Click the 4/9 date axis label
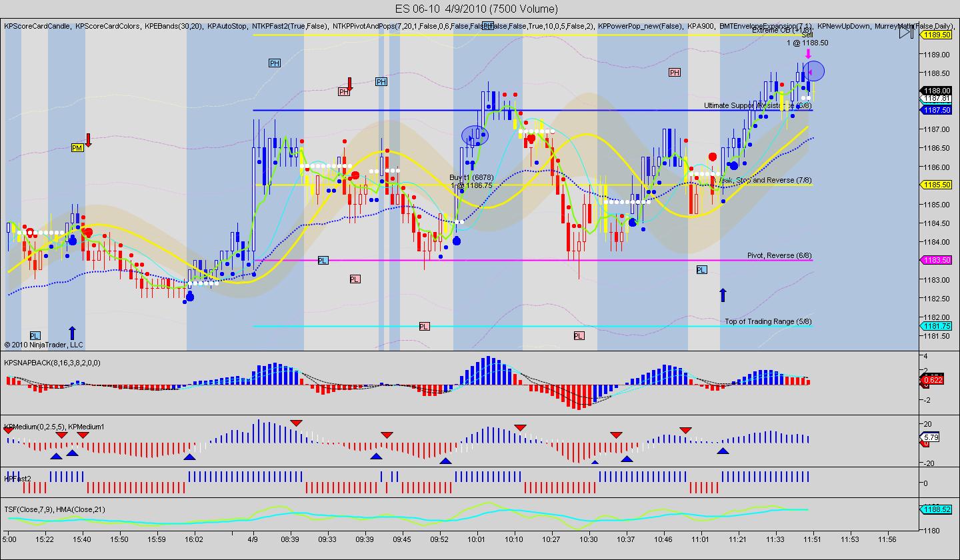 click(x=253, y=539)
